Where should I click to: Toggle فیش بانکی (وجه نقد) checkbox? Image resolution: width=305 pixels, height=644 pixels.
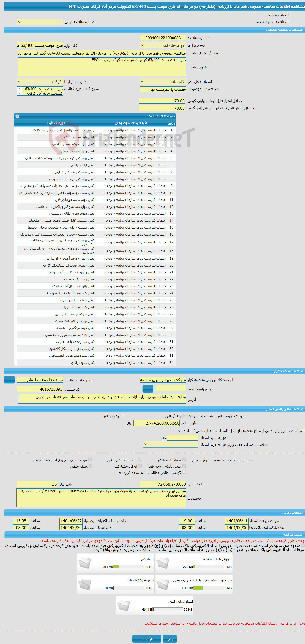(184, 466)
